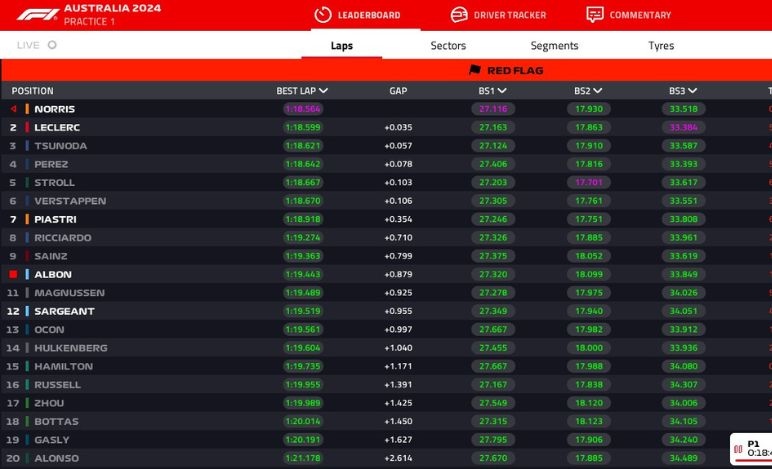This screenshot has height=469, width=772.
Task: Toggle the LIVE indicator
Action: pyautogui.click(x=52, y=45)
